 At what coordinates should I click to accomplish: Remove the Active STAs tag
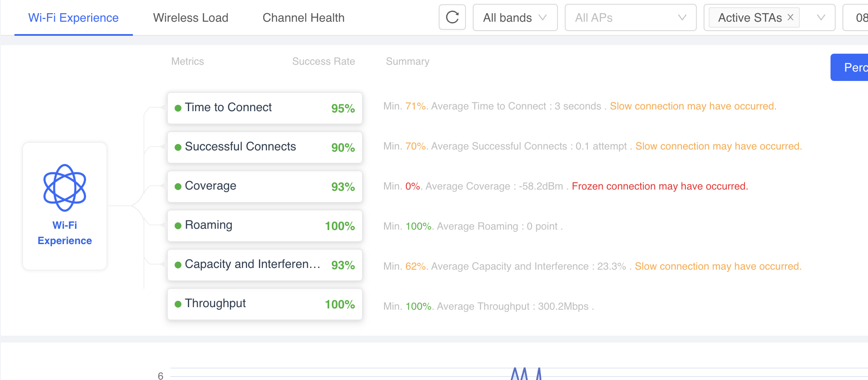click(790, 17)
